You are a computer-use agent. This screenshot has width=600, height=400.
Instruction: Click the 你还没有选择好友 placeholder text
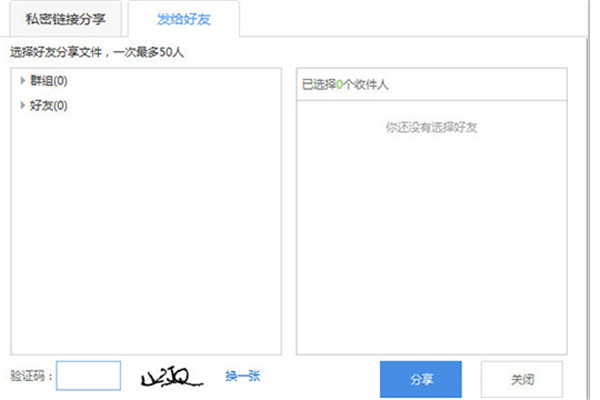(431, 127)
